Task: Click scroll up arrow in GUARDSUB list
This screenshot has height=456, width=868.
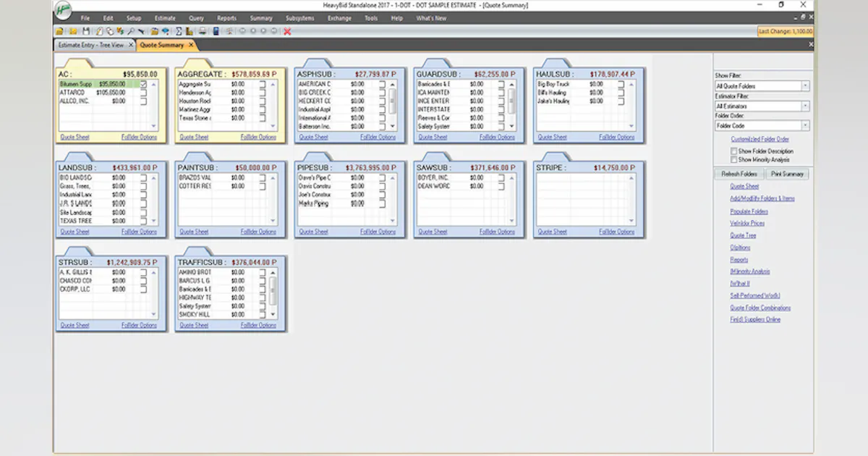Action: [512, 84]
